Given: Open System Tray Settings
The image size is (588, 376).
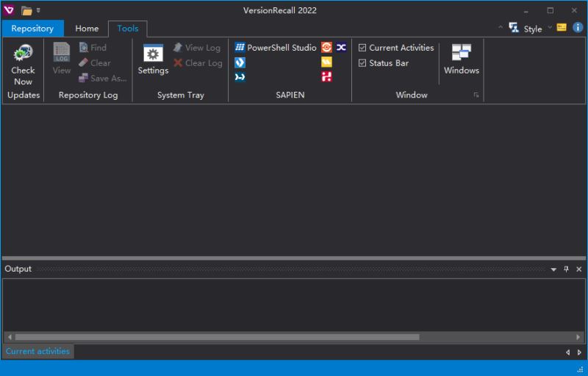Looking at the screenshot, I should click(153, 59).
